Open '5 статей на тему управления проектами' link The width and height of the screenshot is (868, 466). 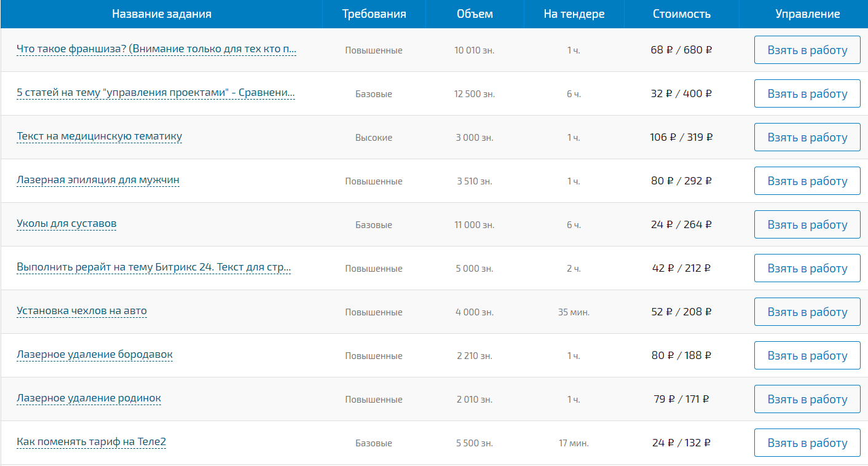156,93
